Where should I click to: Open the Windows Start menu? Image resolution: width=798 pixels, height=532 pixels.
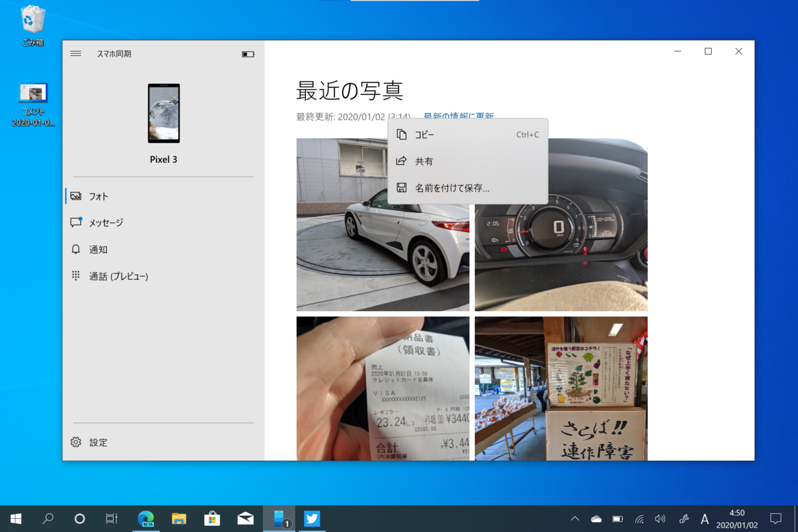coord(16,519)
